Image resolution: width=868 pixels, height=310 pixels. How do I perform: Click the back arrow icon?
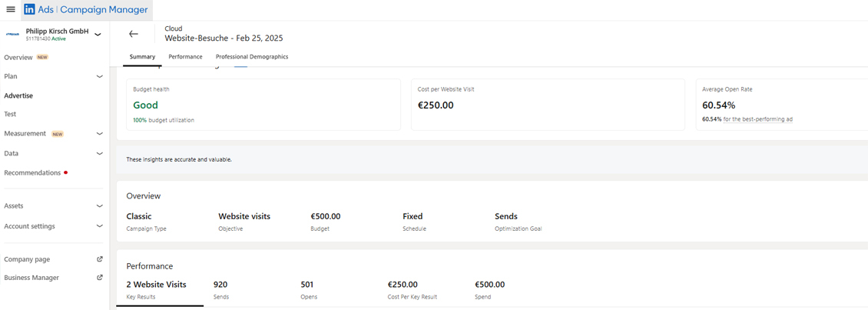(134, 34)
